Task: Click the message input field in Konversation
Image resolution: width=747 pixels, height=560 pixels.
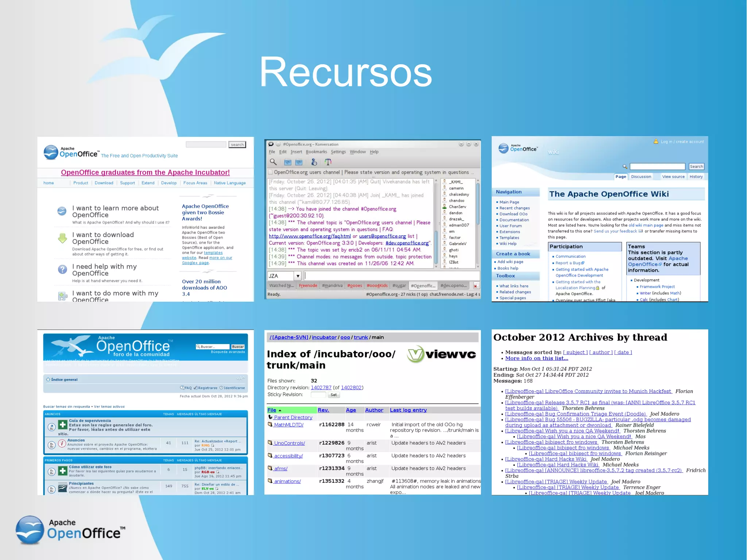Action: tap(391, 276)
